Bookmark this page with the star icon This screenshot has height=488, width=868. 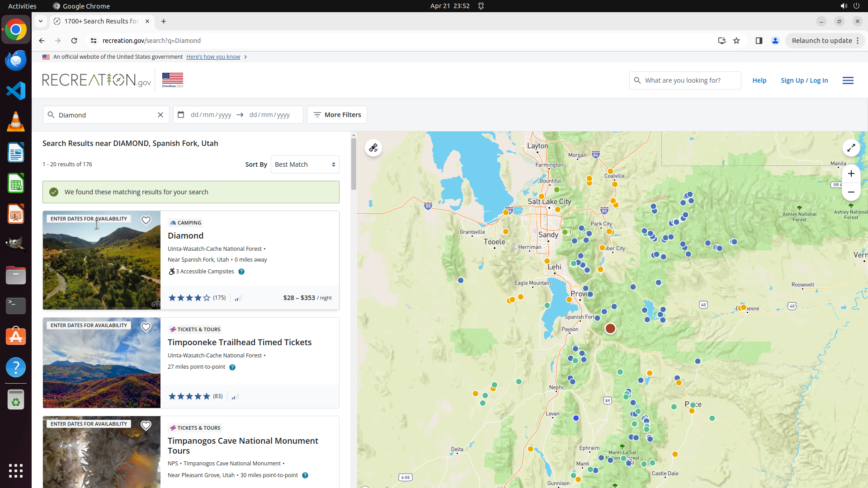tap(736, 41)
